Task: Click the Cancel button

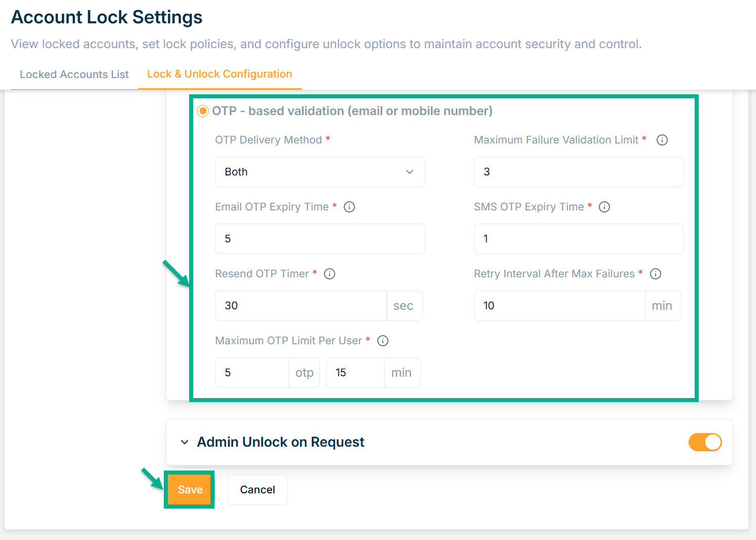Action: pyautogui.click(x=258, y=490)
